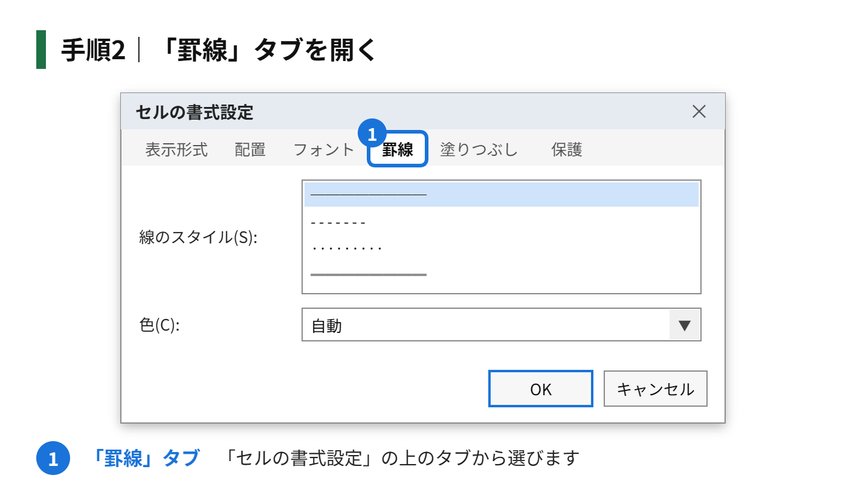The width and height of the screenshot is (846, 504).
Task: Switch to the 配置 tab
Action: tap(250, 149)
